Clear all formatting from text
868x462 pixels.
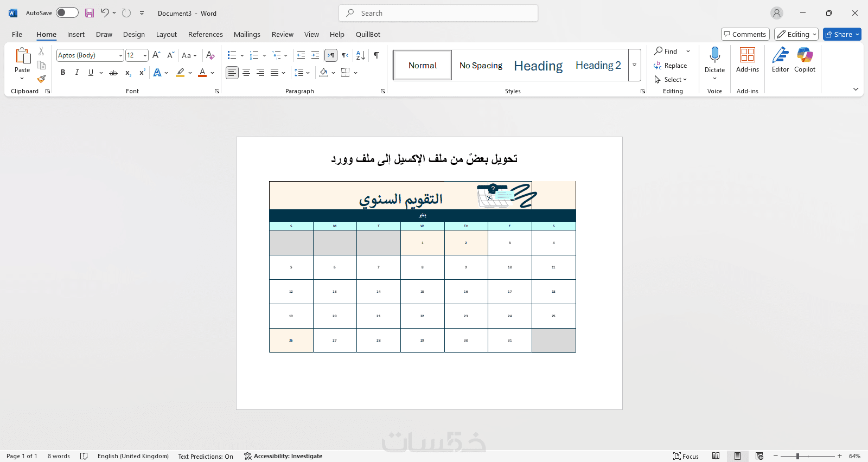pyautogui.click(x=210, y=55)
